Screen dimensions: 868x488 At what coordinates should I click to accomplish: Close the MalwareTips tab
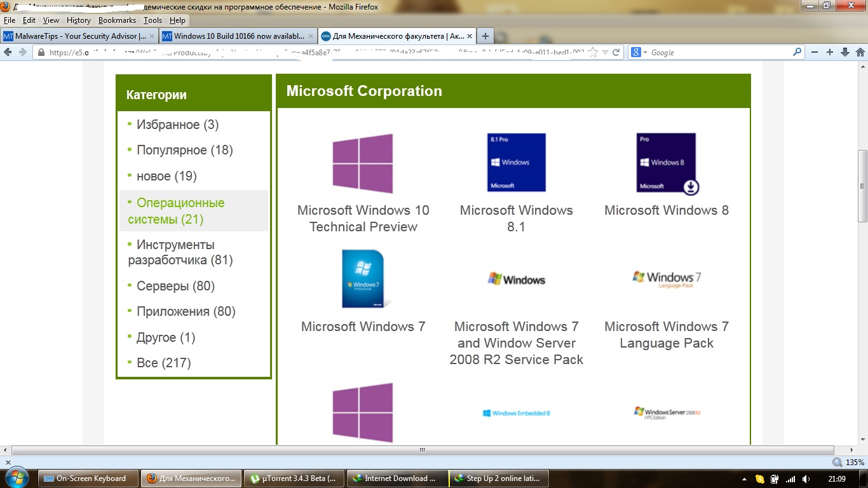coord(152,36)
